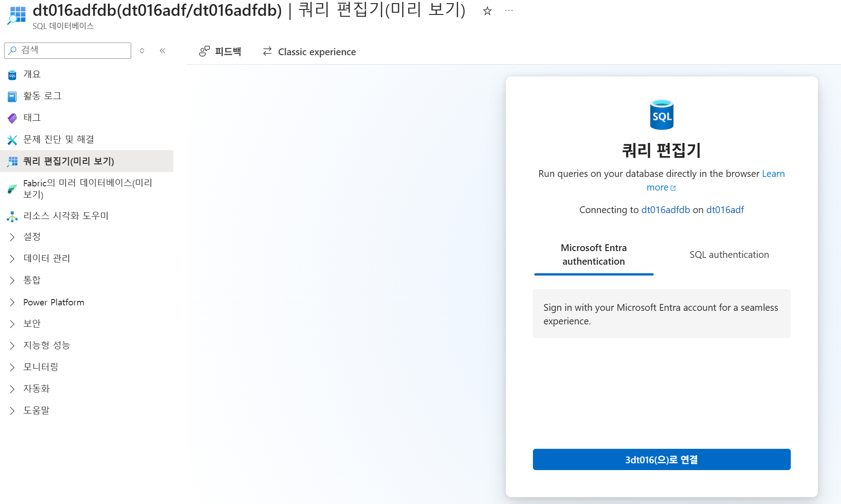Open the dt016adfdb database link

pos(665,210)
